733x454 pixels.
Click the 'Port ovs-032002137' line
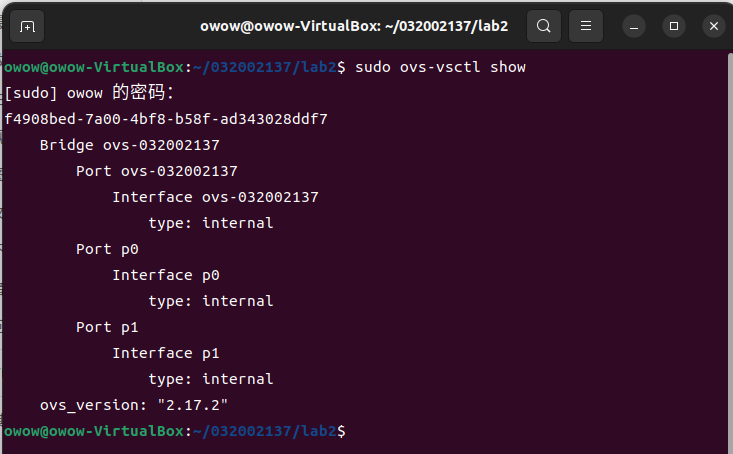156,171
